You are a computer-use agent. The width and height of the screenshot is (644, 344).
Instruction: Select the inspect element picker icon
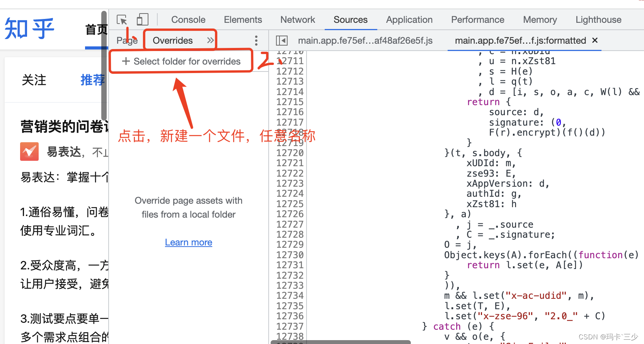tap(122, 20)
